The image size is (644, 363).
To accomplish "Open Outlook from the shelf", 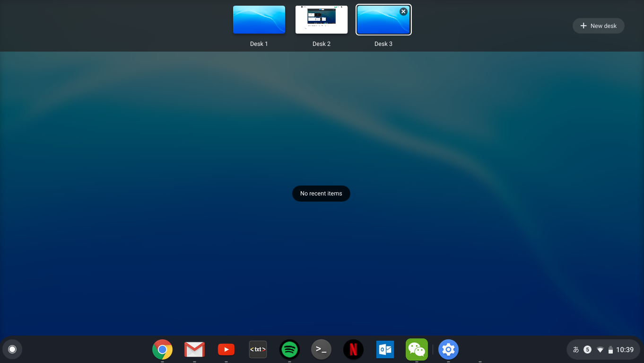I will tap(385, 350).
